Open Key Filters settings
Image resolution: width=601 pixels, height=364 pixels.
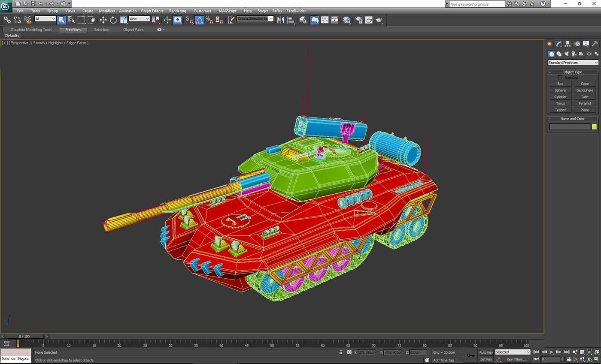point(517,359)
